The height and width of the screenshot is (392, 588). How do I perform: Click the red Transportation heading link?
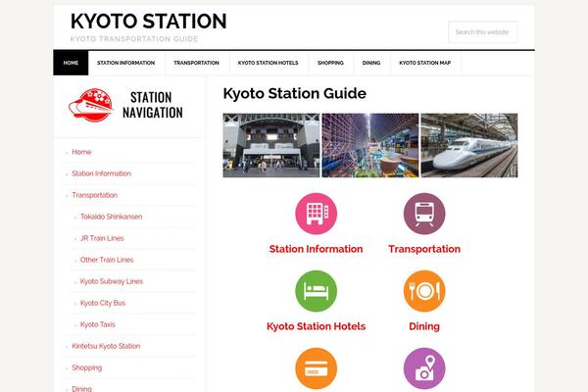coord(424,249)
